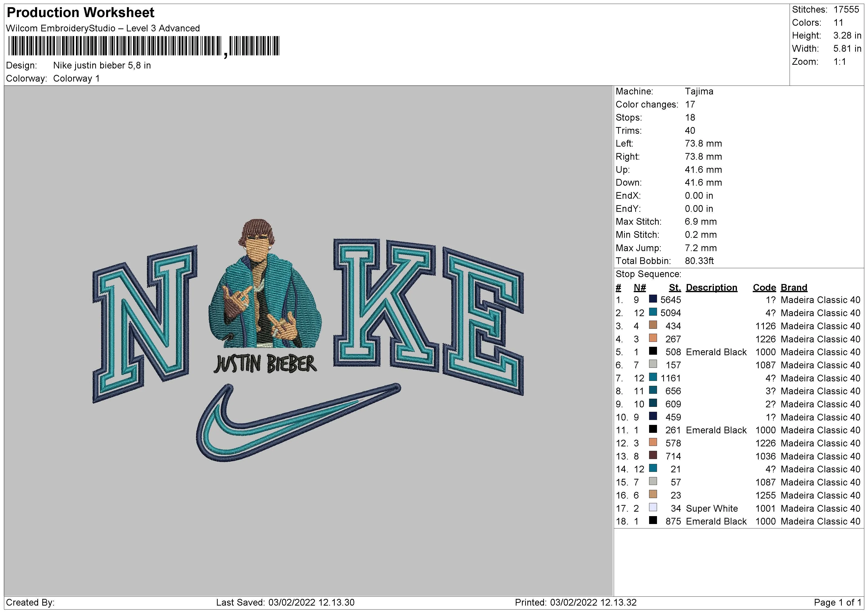Click stitch count 5094 in row 2
Viewport: 868px width, 613px height.
[671, 313]
